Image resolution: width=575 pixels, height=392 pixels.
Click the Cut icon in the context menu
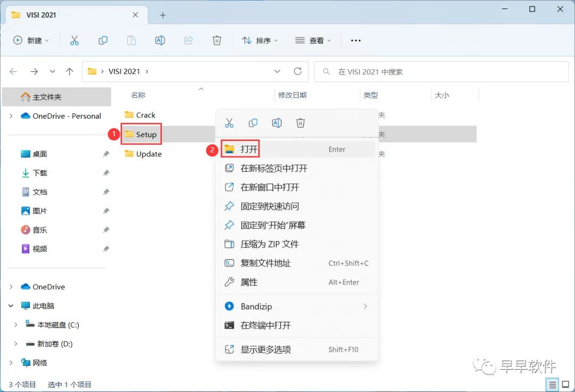[x=229, y=123]
